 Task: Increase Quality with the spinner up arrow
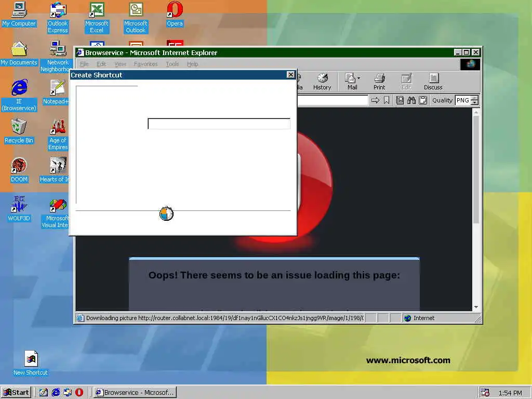tap(475, 98)
